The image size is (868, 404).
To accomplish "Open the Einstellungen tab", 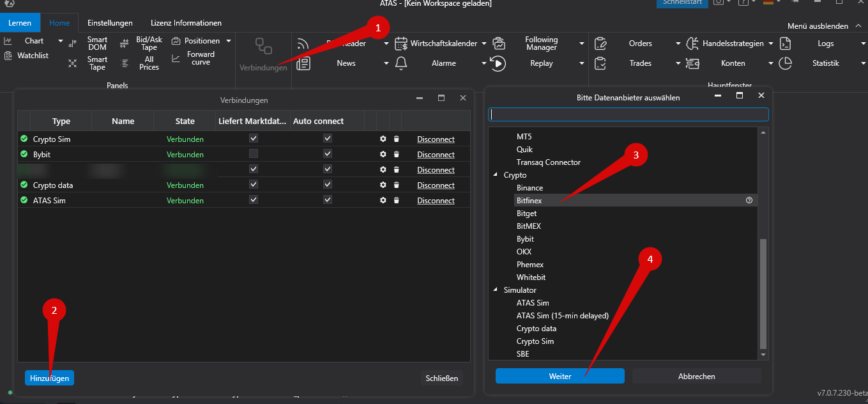I will tap(110, 23).
